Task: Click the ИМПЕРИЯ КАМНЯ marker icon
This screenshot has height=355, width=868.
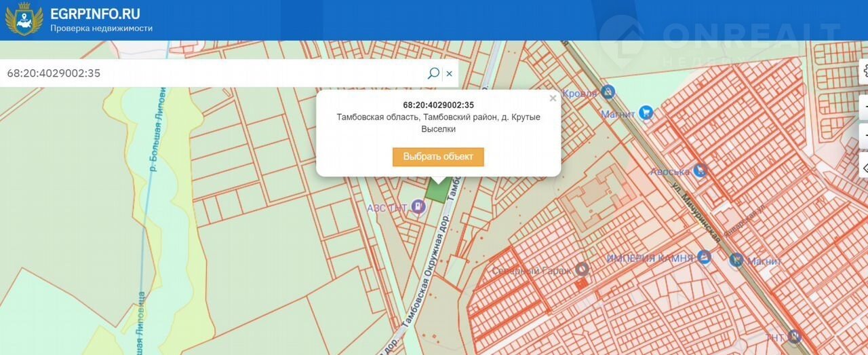Action: (x=704, y=257)
